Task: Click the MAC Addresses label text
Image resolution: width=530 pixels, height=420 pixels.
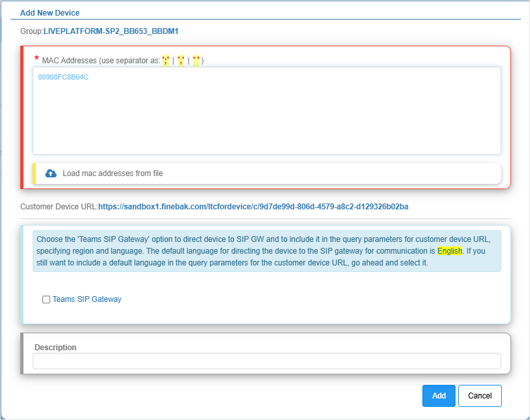Action: [x=123, y=61]
